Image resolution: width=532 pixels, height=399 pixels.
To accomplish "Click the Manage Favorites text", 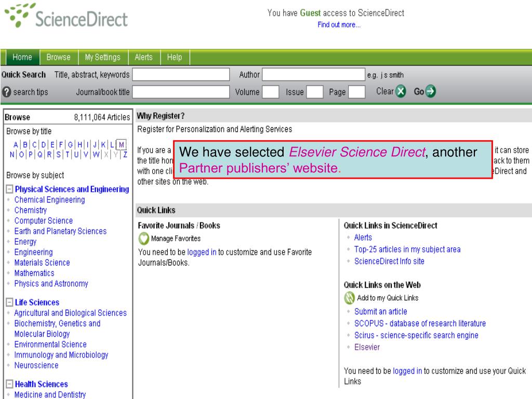I will click(x=176, y=238).
